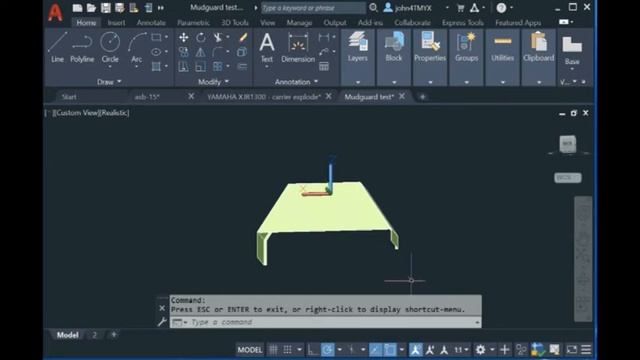
Task: Choose the Ellipse draw tool
Action: pos(156,52)
